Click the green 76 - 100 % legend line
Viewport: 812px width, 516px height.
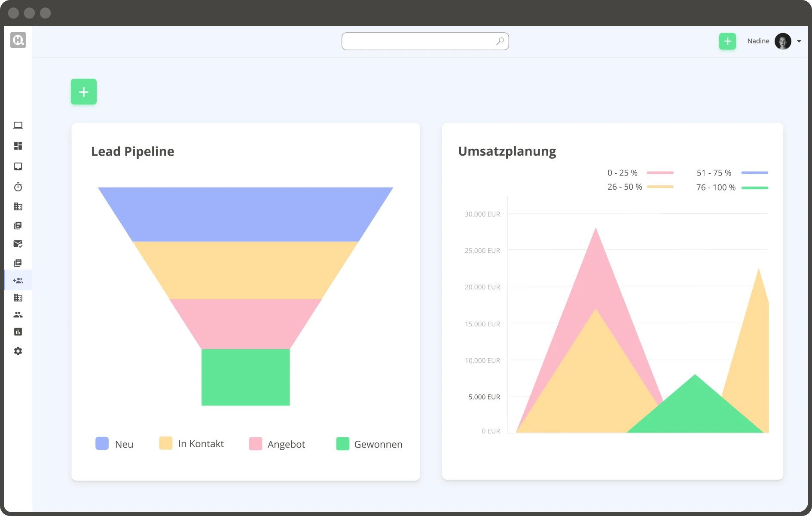tap(755, 188)
